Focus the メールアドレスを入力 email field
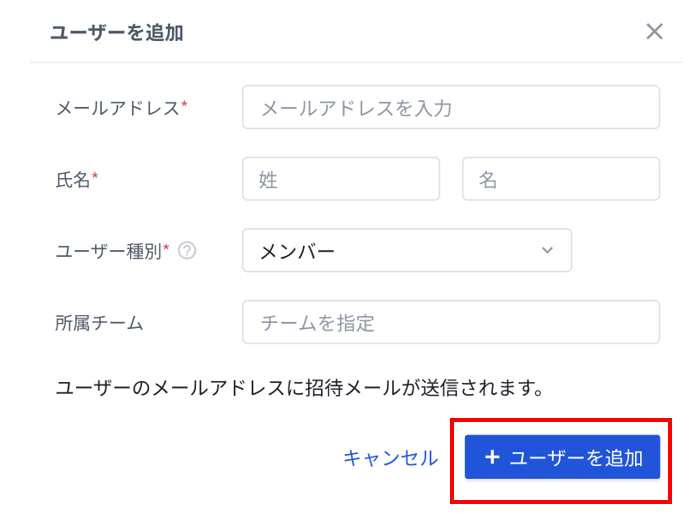The width and height of the screenshot is (700, 519). point(451,107)
